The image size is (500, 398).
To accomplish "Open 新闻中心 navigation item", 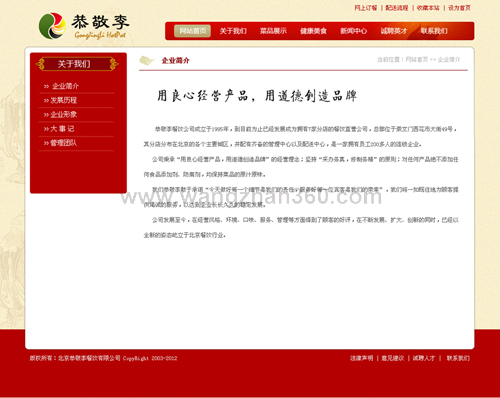I will tap(354, 31).
